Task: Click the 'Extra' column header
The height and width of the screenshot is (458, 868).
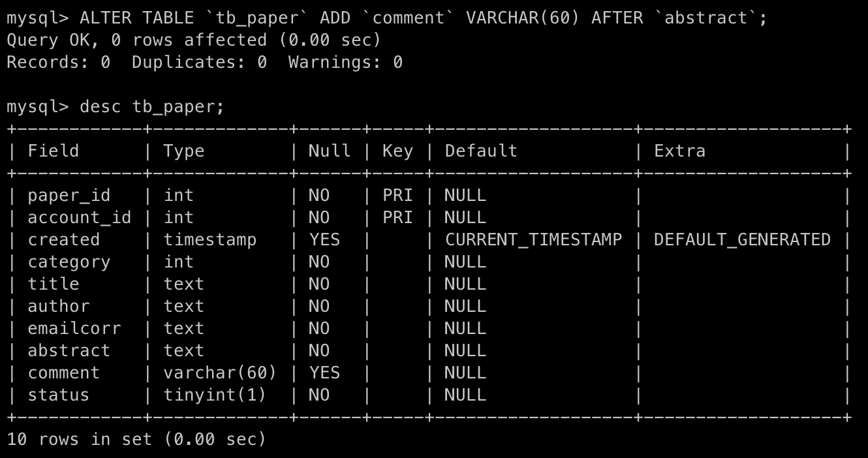Action: click(x=679, y=151)
